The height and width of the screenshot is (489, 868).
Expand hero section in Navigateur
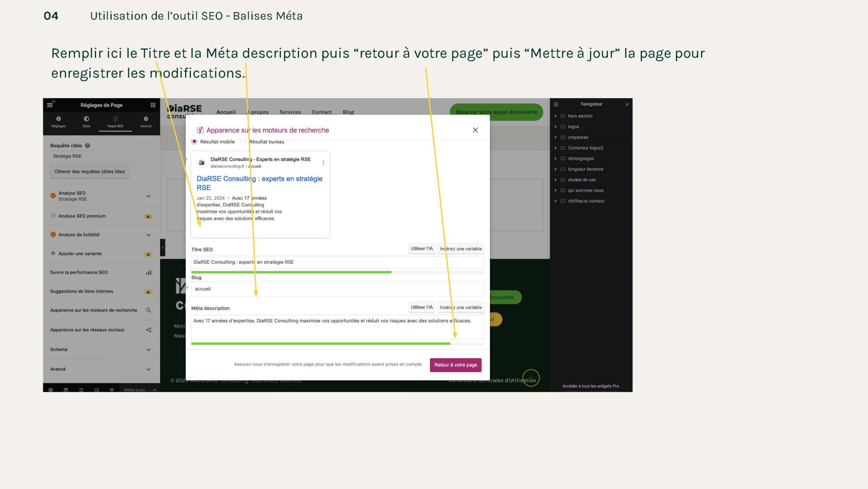pos(555,116)
